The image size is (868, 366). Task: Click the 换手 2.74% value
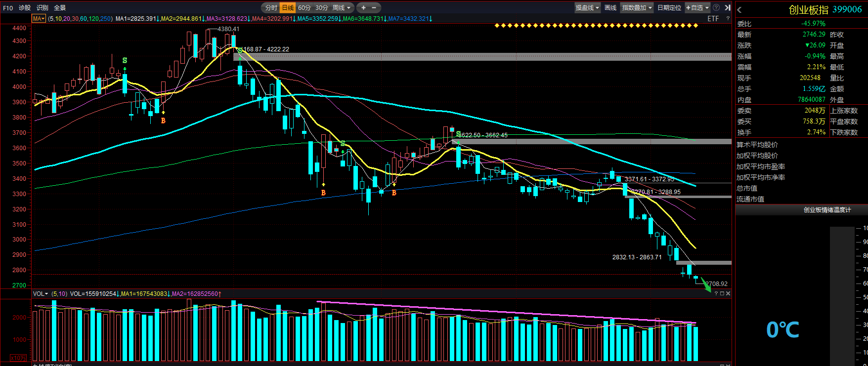(816, 132)
